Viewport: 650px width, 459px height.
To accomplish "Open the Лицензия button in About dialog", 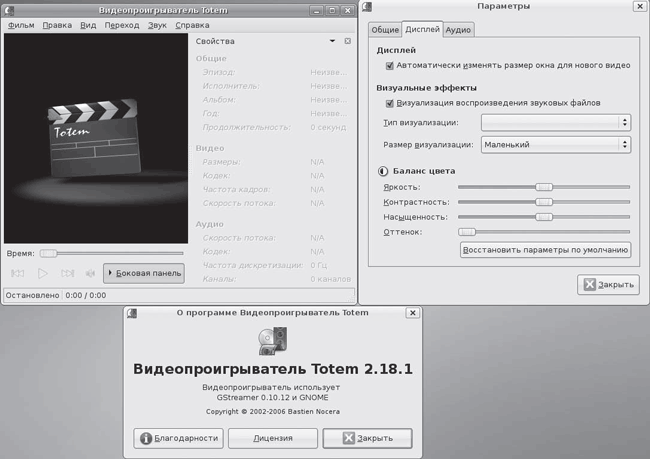I will pyautogui.click(x=273, y=438).
